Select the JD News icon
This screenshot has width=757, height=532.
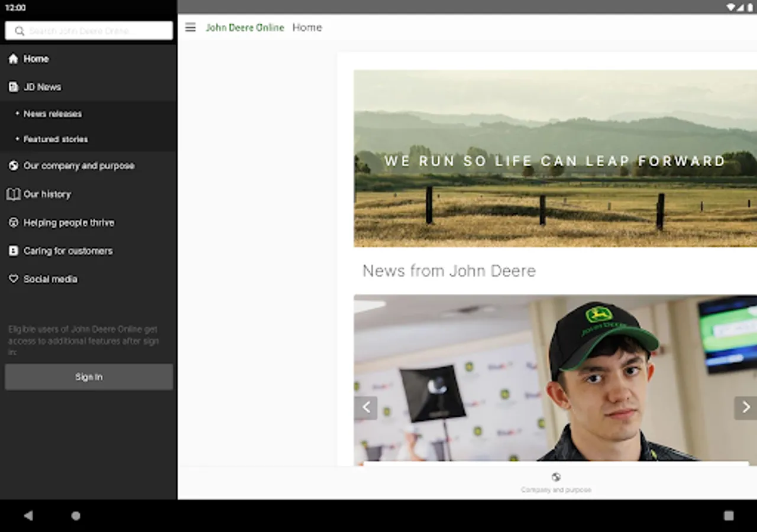pyautogui.click(x=13, y=87)
